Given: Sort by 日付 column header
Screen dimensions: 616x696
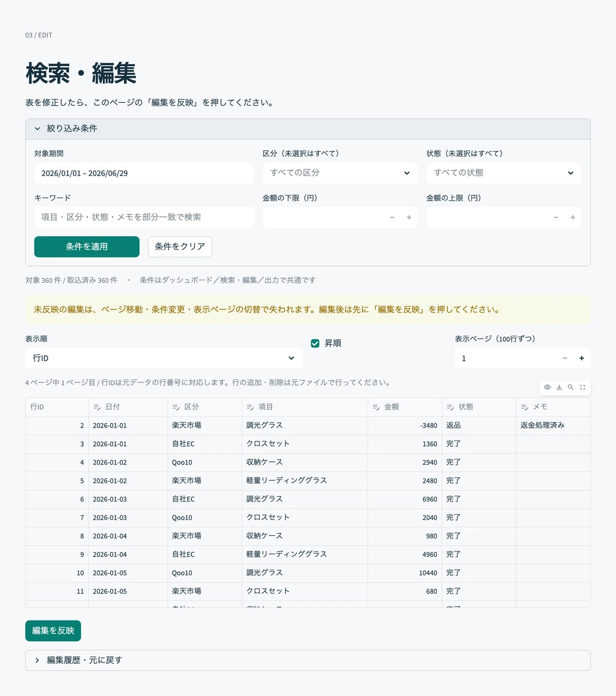Looking at the screenshot, I should click(x=128, y=407).
